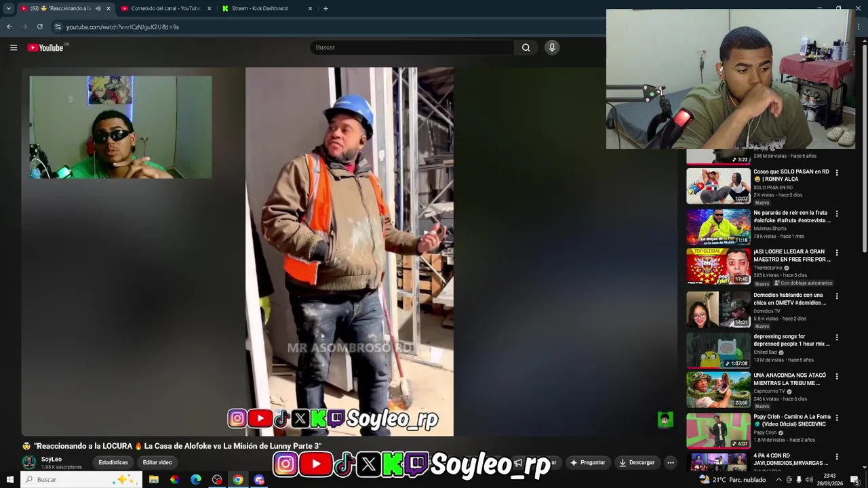
Task: Open active Chrome icon in taskbar
Action: (238, 480)
